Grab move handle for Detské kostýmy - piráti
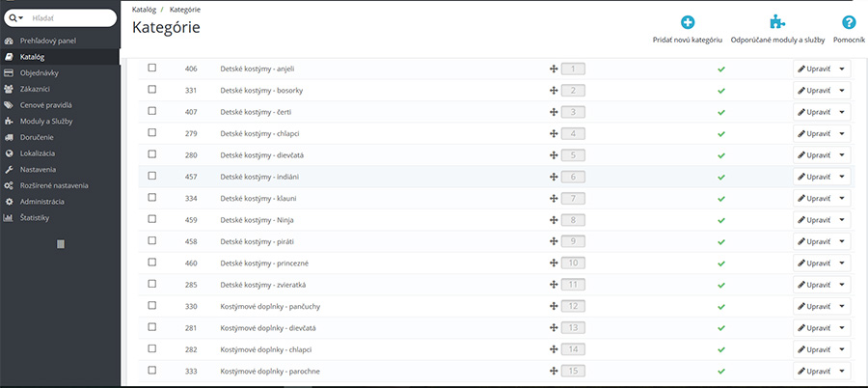The width and height of the screenshot is (868, 388). (553, 241)
